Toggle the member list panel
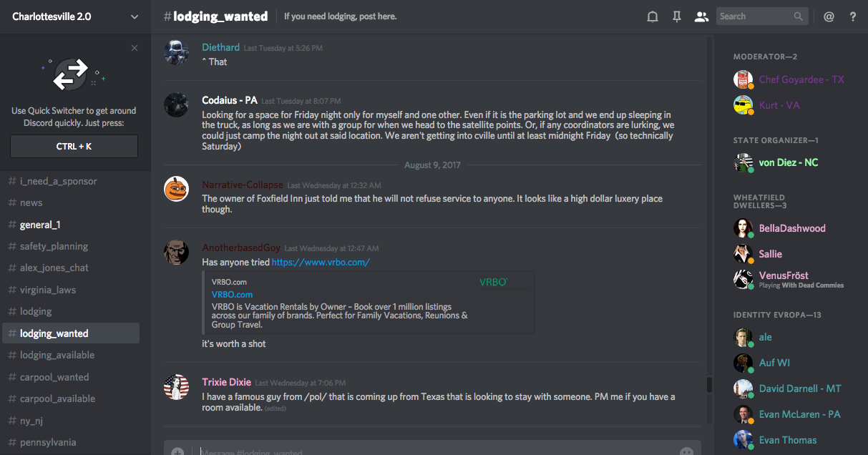This screenshot has width=868, height=455. [x=701, y=16]
